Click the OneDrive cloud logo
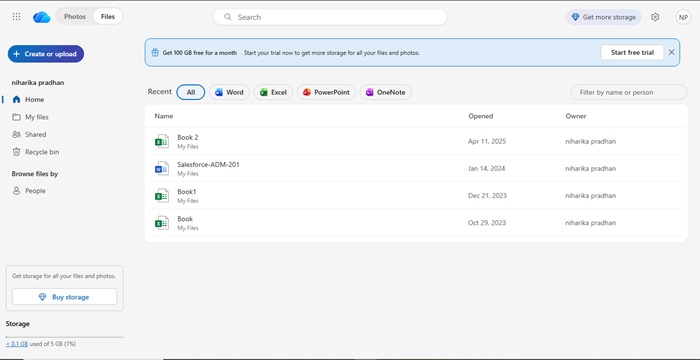This screenshot has height=360, width=700. 42,17
